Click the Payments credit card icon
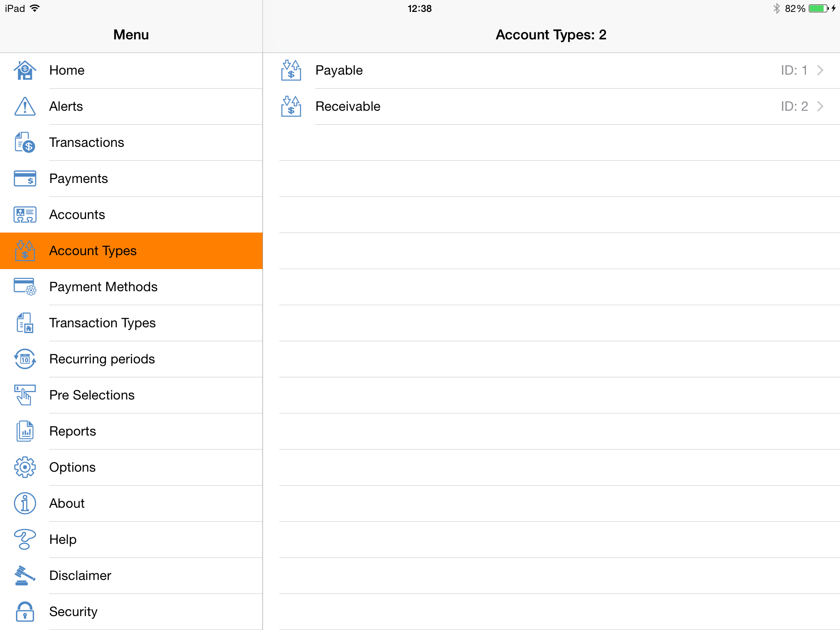Image resolution: width=840 pixels, height=630 pixels. click(25, 179)
